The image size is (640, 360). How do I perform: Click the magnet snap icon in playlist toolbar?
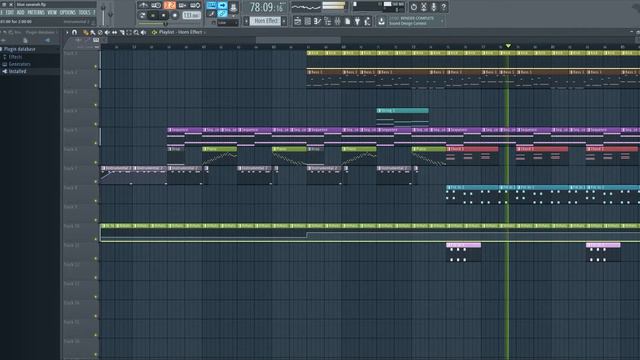[x=74, y=32]
